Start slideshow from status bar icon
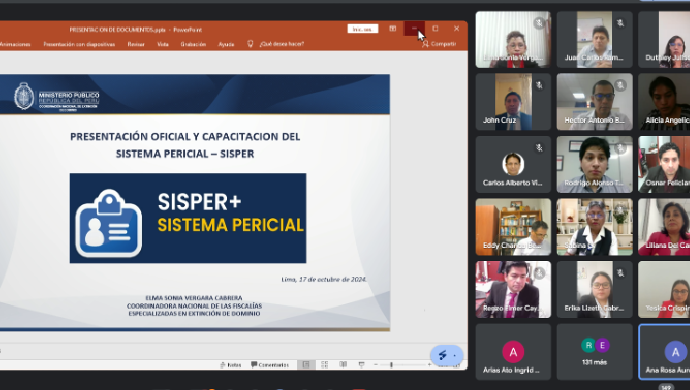 click(x=361, y=364)
